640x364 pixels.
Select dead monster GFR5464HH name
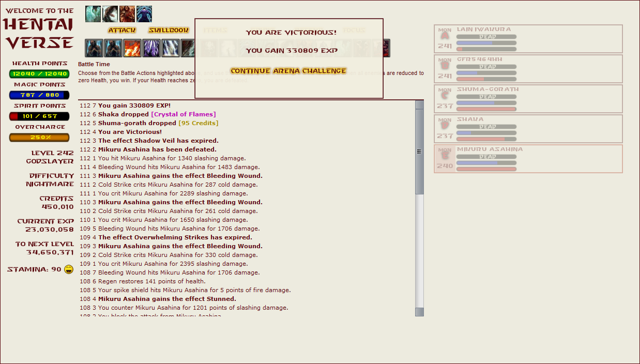point(480,59)
